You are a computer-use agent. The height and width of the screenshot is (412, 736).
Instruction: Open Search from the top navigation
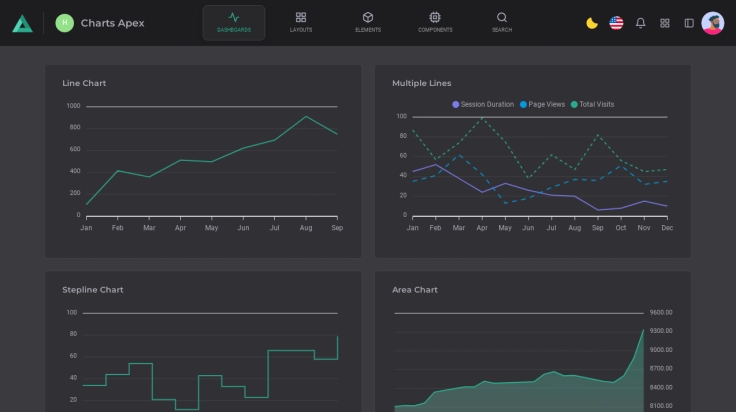502,23
